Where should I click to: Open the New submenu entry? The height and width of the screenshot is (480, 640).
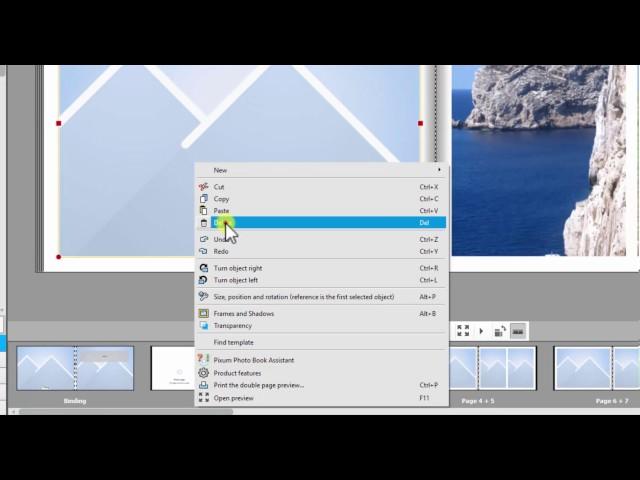[x=322, y=170]
